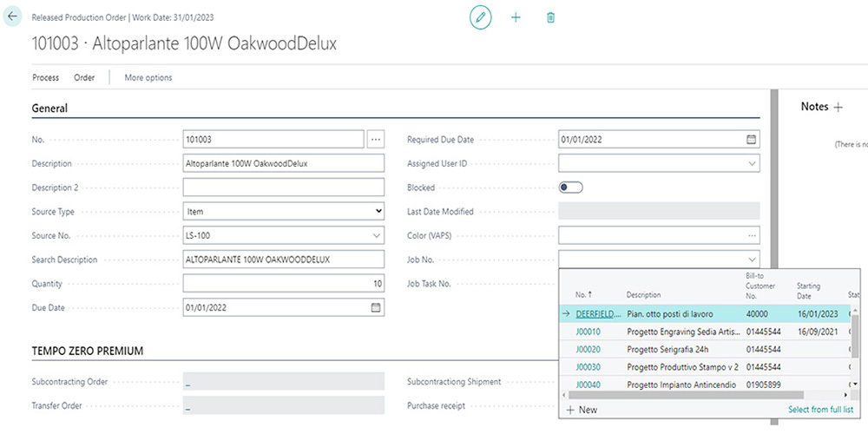Select job J00010 in the lookup list

tap(588, 332)
